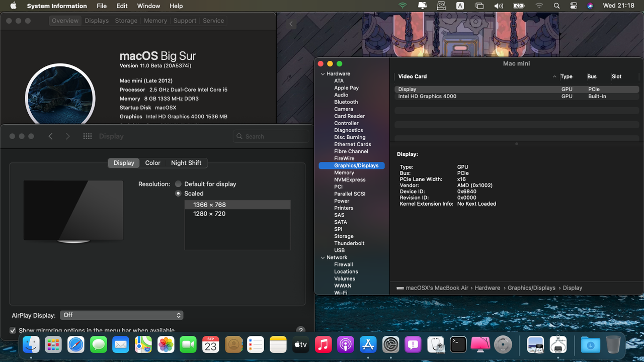Viewport: 644px width, 362px height.
Task: Launch Apple TV app from Dock
Action: [x=301, y=344]
